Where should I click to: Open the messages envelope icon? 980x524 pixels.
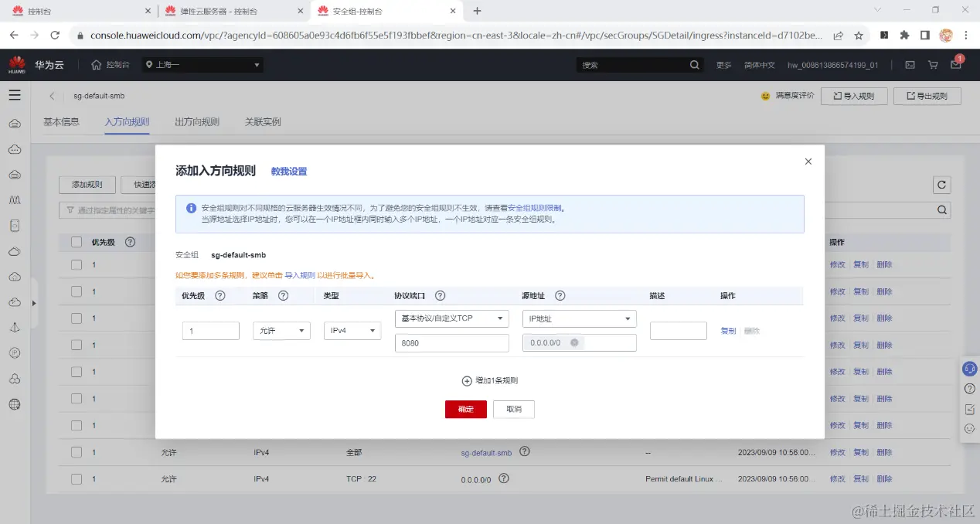pos(956,65)
